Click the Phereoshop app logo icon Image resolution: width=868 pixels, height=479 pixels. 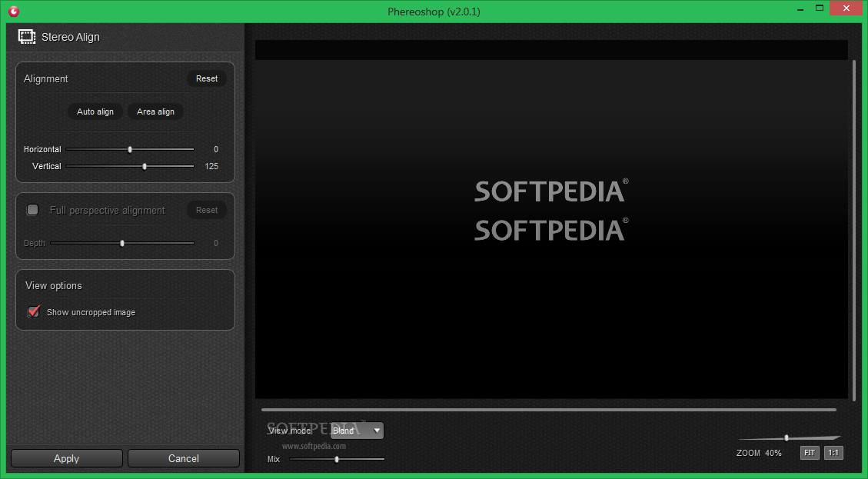coord(14,11)
